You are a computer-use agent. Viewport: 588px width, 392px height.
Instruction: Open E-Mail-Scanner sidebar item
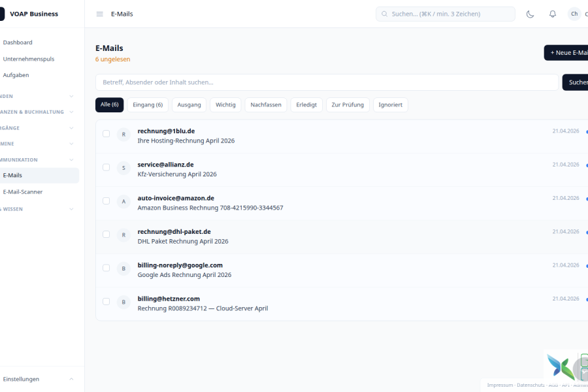[23, 191]
